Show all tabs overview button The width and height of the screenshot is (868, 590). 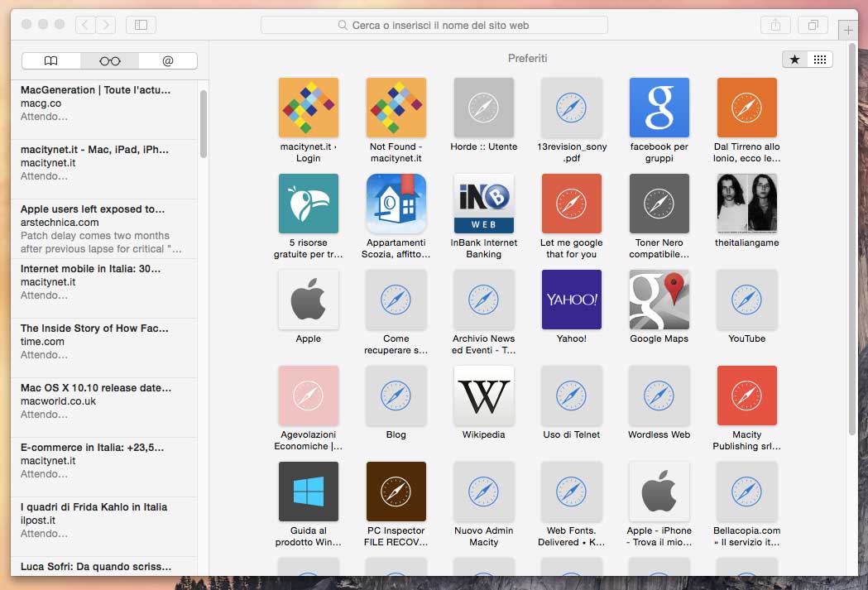click(813, 25)
